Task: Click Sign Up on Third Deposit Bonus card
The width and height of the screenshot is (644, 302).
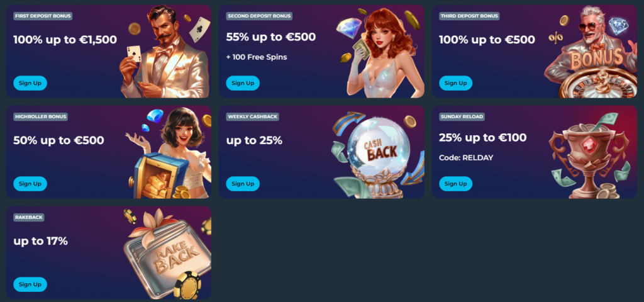Action: tap(456, 83)
